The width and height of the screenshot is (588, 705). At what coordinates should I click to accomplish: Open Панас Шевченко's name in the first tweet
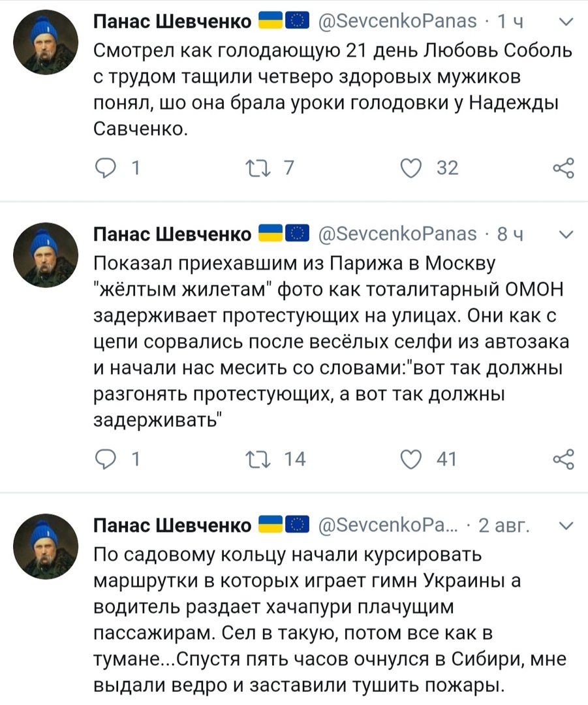pyautogui.click(x=172, y=22)
